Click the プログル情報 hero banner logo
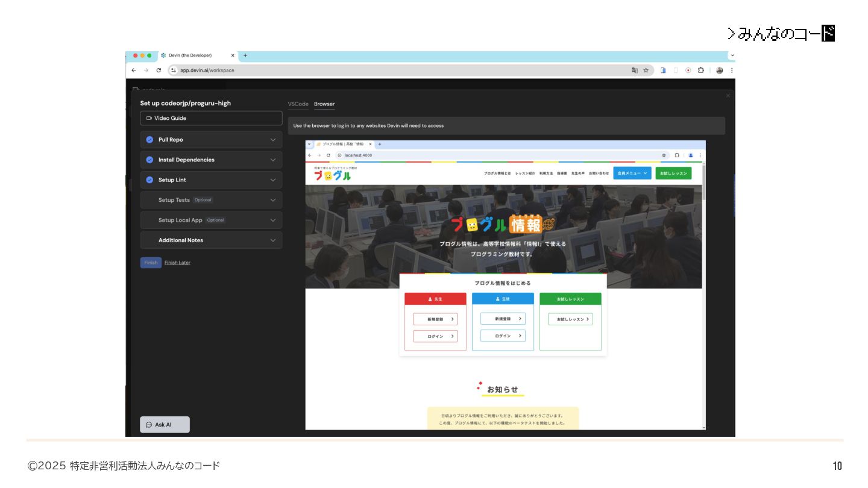 [502, 225]
